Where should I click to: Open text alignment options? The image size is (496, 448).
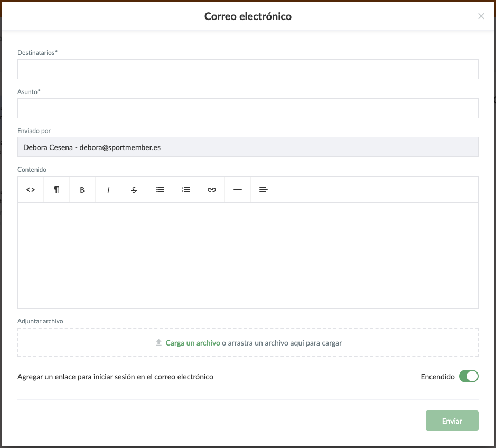coord(264,190)
